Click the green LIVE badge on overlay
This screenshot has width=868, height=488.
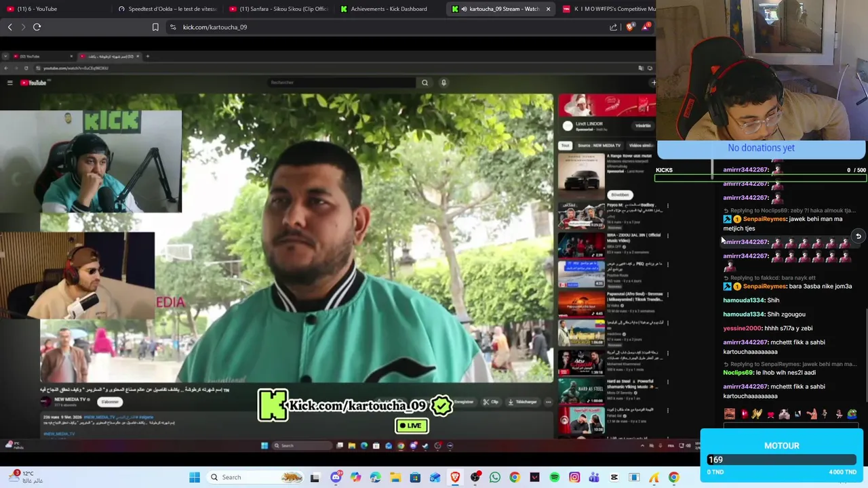412,426
